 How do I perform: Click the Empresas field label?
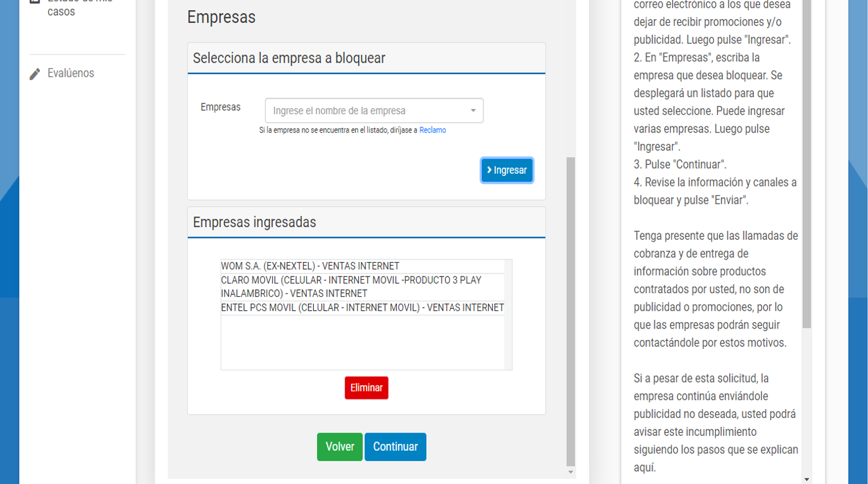pos(221,107)
